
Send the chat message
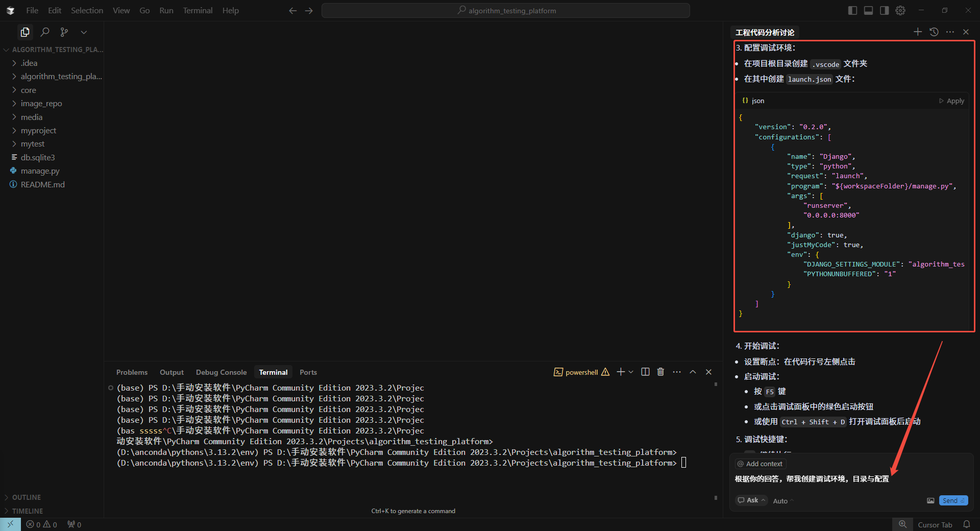953,501
